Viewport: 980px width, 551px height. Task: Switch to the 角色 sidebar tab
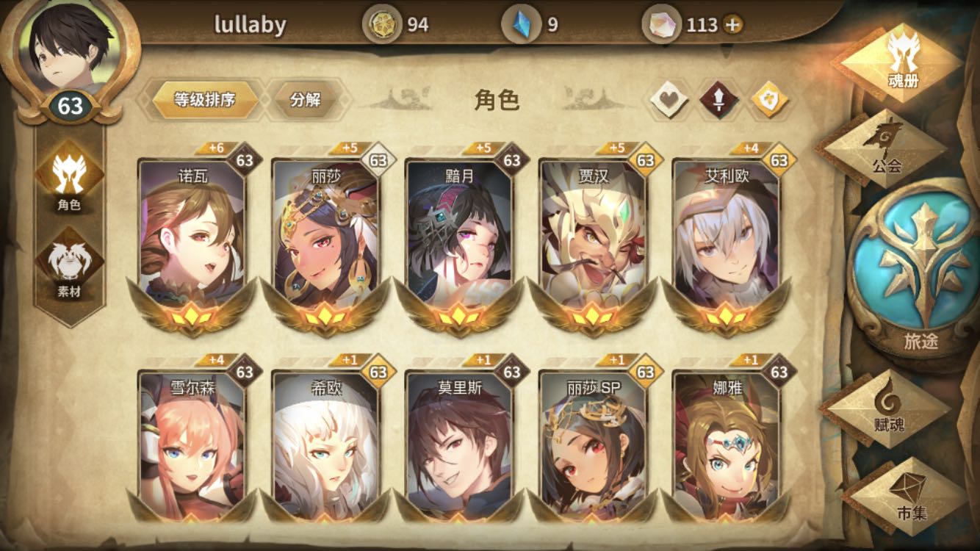tap(69, 179)
